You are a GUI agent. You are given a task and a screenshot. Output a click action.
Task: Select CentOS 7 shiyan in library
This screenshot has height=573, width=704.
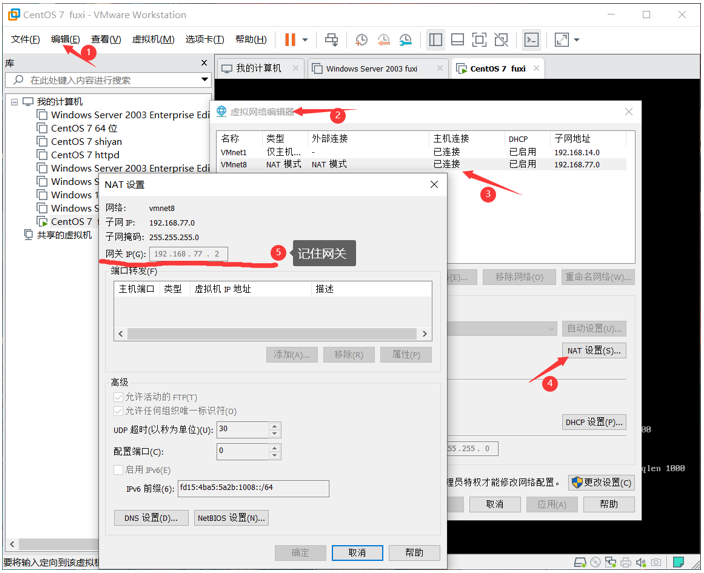[x=86, y=141]
